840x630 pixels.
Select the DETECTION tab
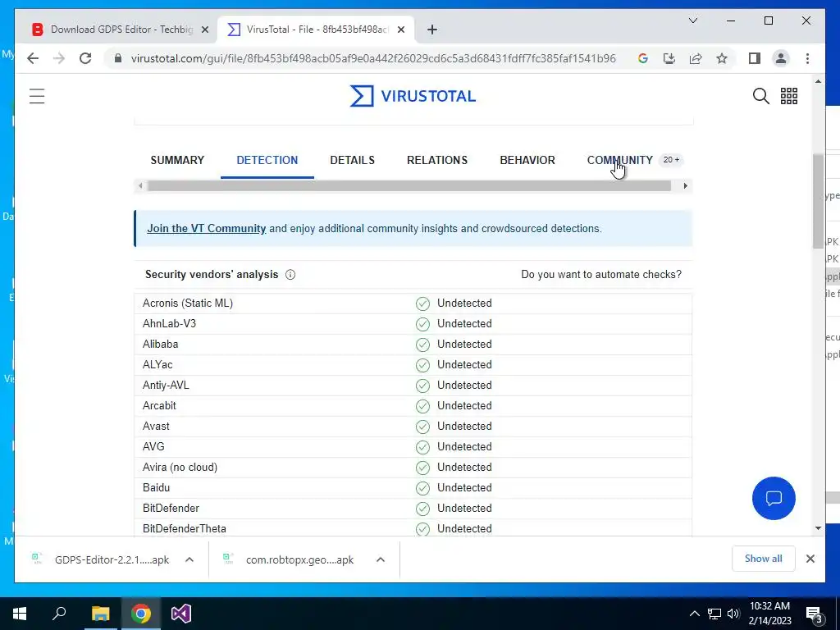(267, 160)
